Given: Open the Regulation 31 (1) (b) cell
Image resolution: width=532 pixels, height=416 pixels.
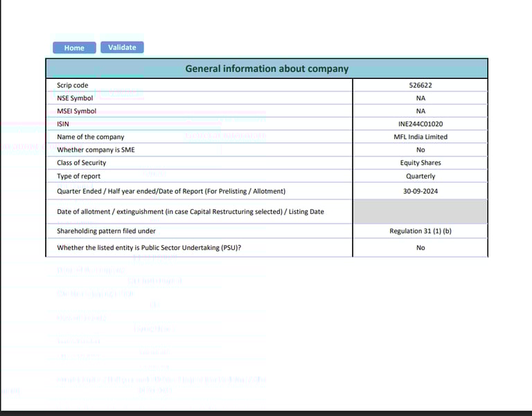Looking at the screenshot, I should pos(420,231).
